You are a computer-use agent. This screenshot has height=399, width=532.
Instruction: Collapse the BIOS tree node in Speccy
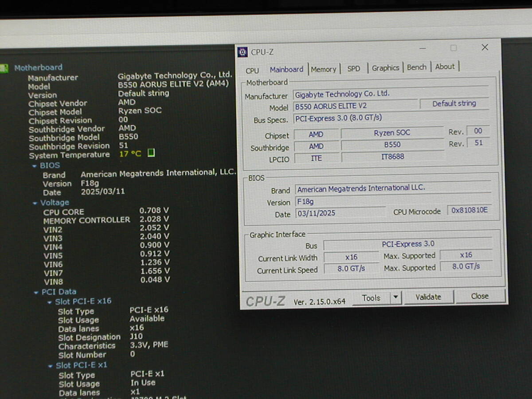click(x=34, y=166)
